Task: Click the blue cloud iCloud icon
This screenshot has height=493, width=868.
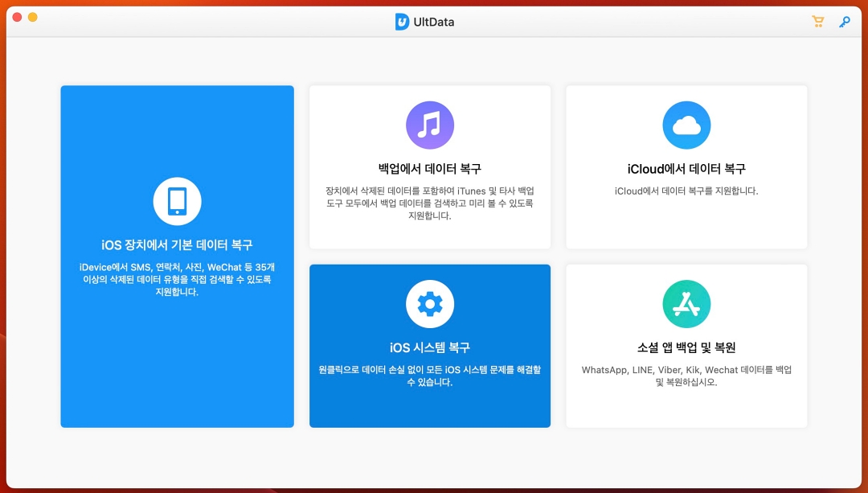Action: [x=686, y=125]
